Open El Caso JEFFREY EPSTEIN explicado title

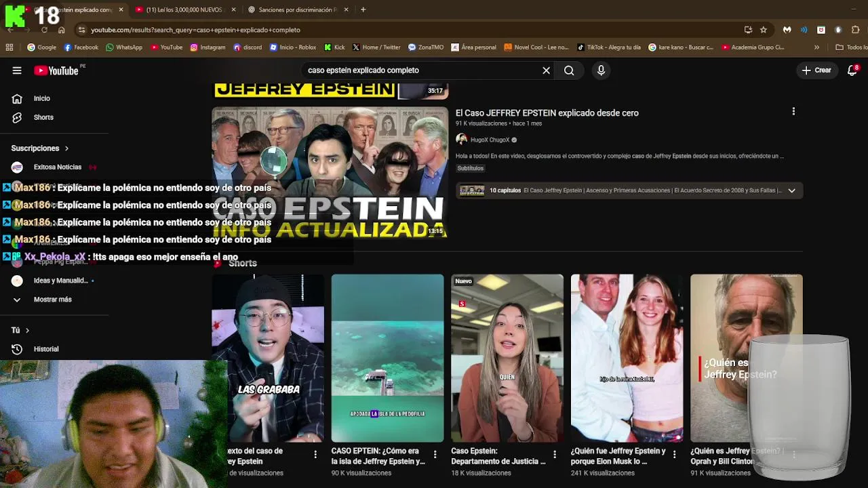(547, 113)
